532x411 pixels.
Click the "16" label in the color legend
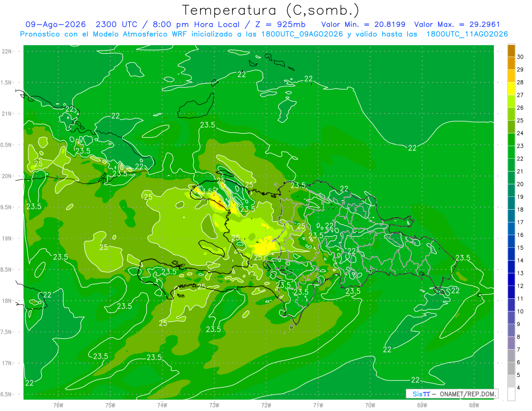[520, 235]
